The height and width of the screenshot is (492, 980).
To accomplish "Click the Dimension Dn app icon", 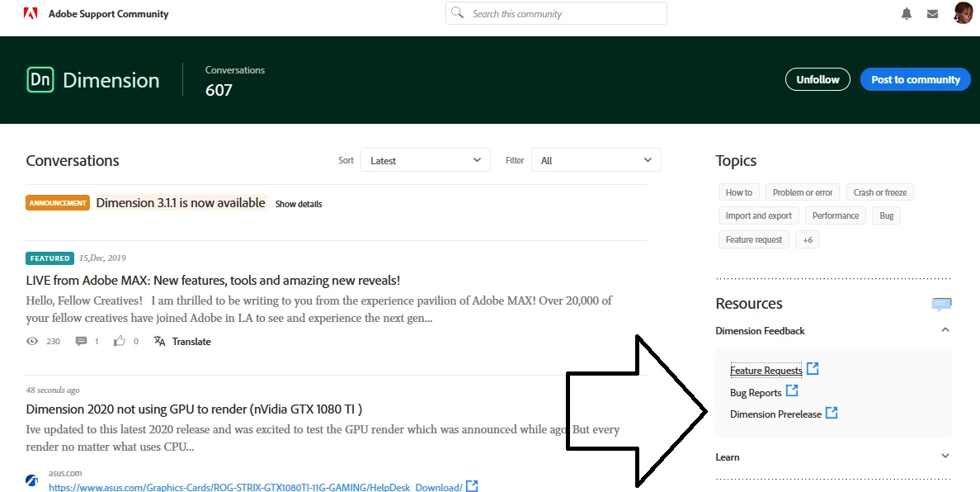I will click(x=40, y=79).
